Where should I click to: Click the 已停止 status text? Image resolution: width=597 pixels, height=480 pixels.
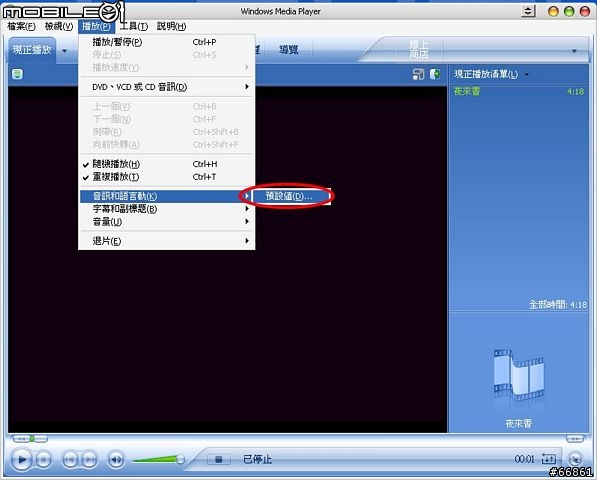pos(257,459)
